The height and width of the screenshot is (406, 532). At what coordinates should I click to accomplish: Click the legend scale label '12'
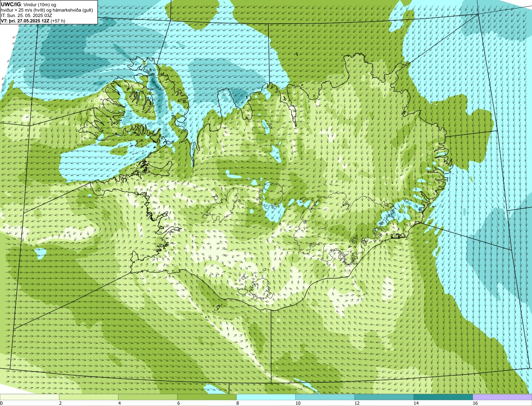357,403
